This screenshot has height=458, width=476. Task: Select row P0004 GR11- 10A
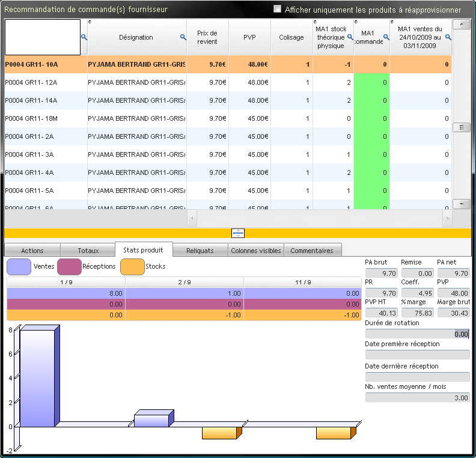[x=228, y=64]
